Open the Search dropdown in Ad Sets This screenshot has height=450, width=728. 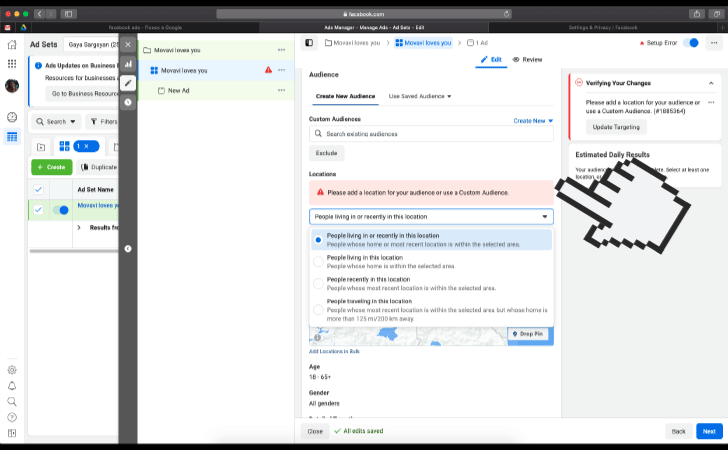point(56,122)
